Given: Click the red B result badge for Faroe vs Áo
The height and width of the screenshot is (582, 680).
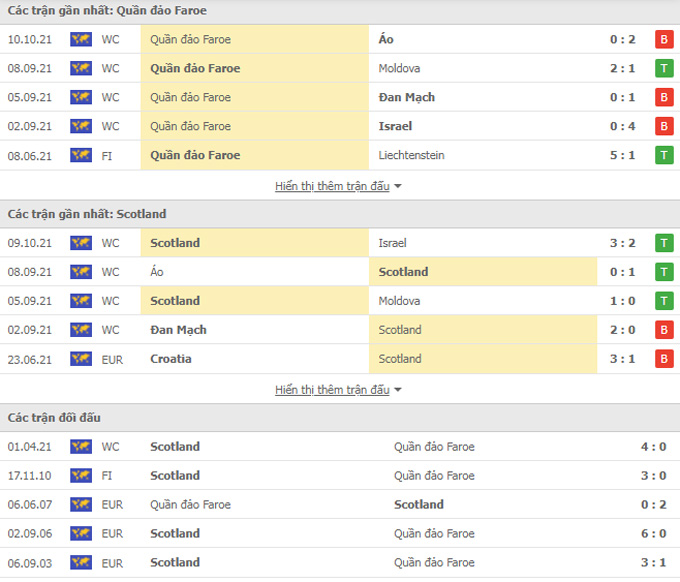Looking at the screenshot, I should point(663,40).
